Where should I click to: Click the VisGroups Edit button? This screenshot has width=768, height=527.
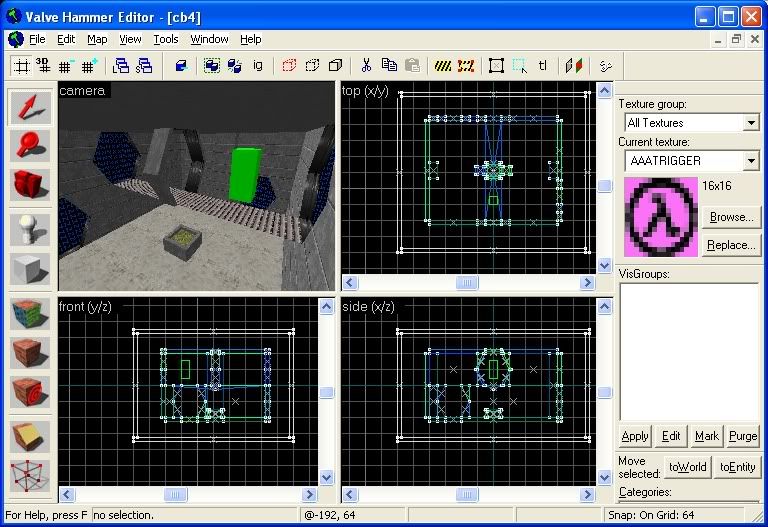671,436
